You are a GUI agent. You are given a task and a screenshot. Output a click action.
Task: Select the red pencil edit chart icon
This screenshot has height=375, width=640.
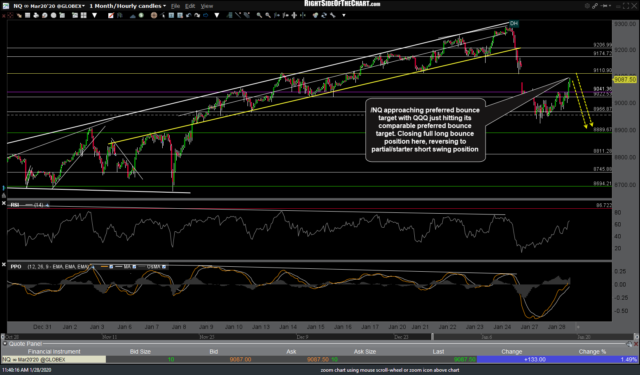(x=111, y=15)
